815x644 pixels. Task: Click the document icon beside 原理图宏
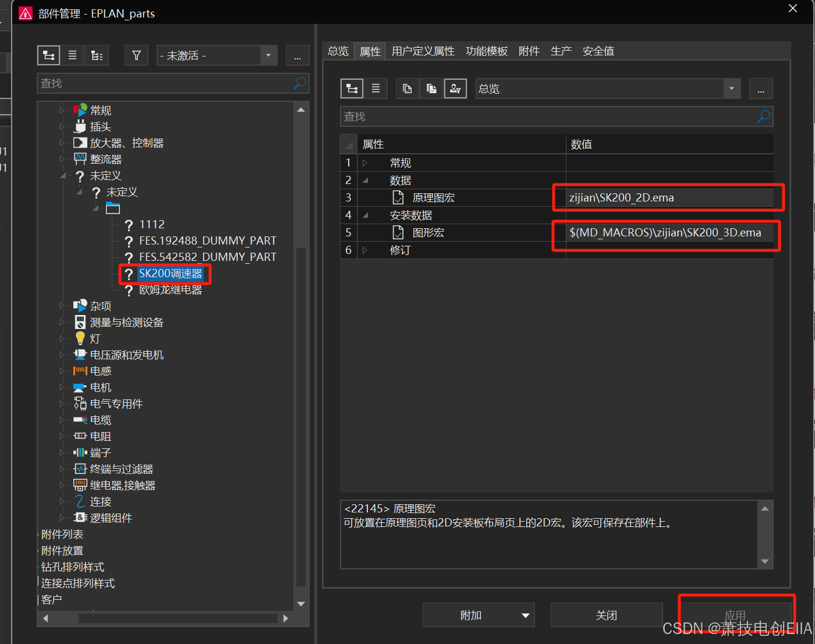click(398, 198)
